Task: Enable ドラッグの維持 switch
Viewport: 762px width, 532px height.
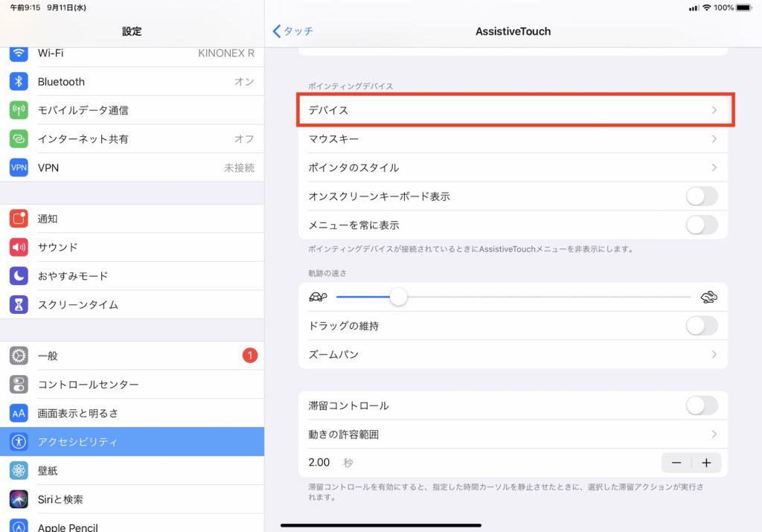Action: [702, 325]
